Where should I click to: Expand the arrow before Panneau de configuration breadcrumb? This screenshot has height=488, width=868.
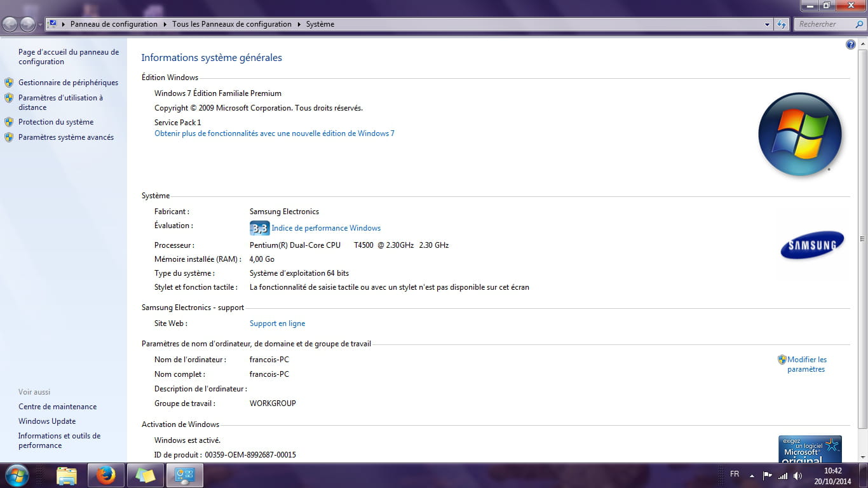64,24
